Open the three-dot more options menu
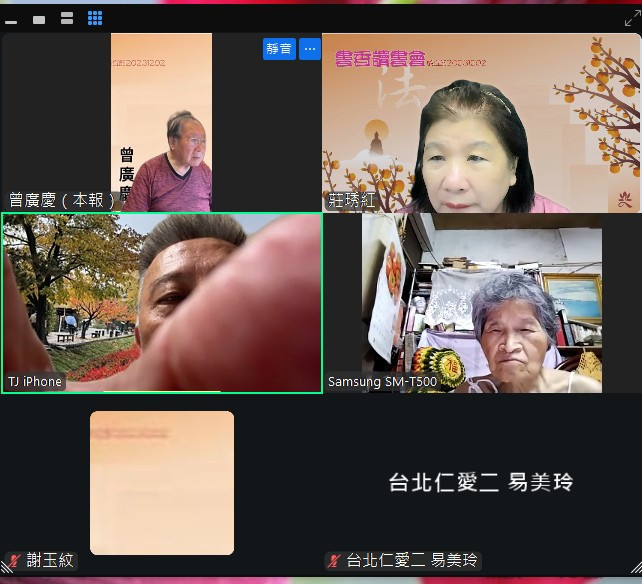The image size is (642, 584). point(309,48)
